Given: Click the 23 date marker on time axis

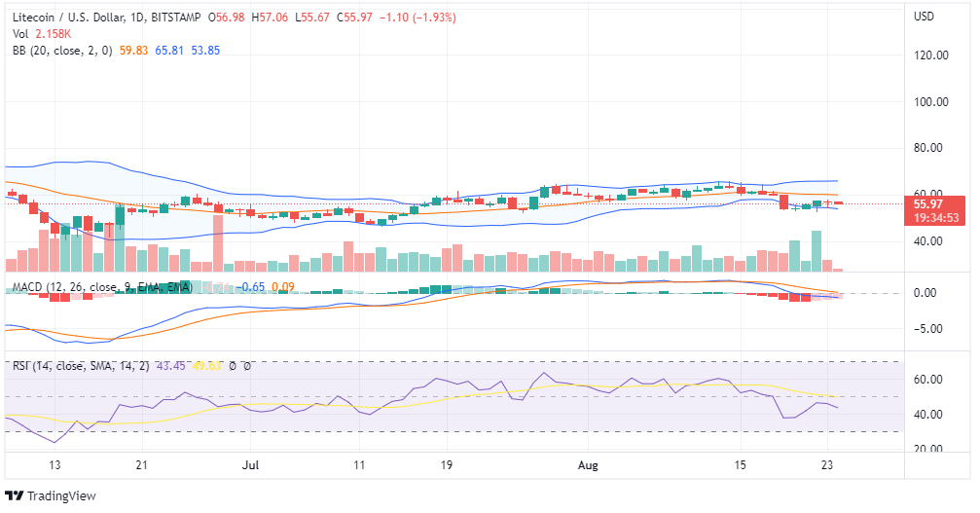Looking at the screenshot, I should [x=825, y=464].
